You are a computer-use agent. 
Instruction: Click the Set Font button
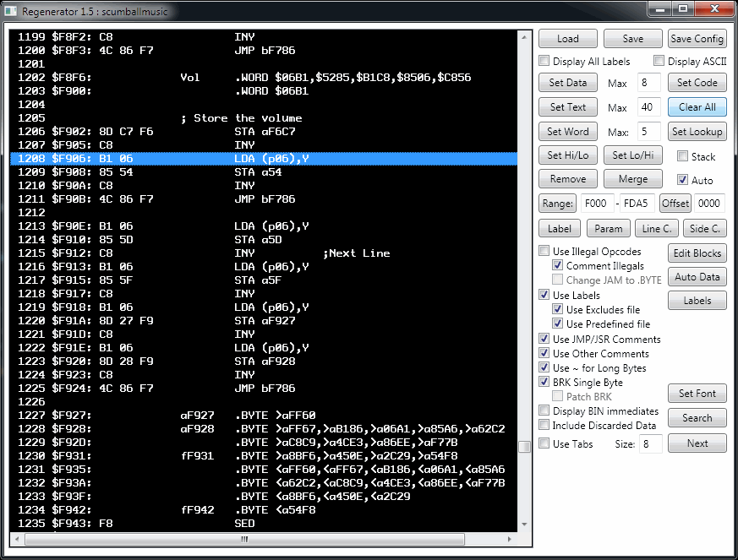[x=697, y=394]
